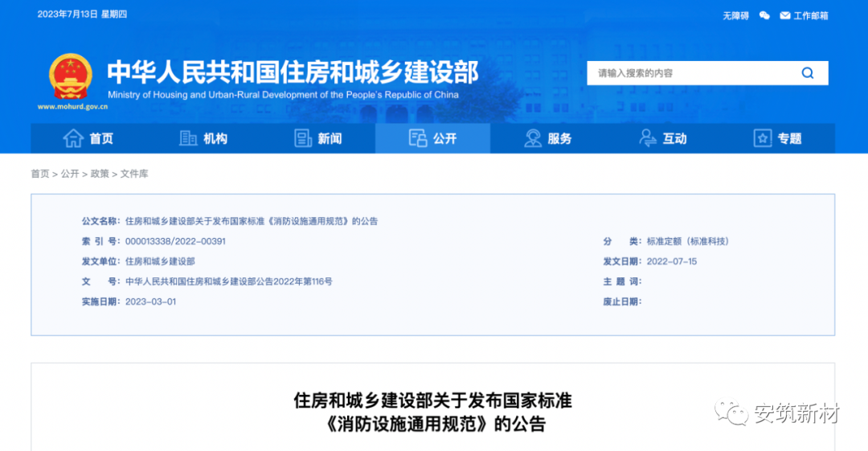Click the www.mohurd.gov.cn site address
Viewport: 868px width, 451px height.
pos(72,107)
